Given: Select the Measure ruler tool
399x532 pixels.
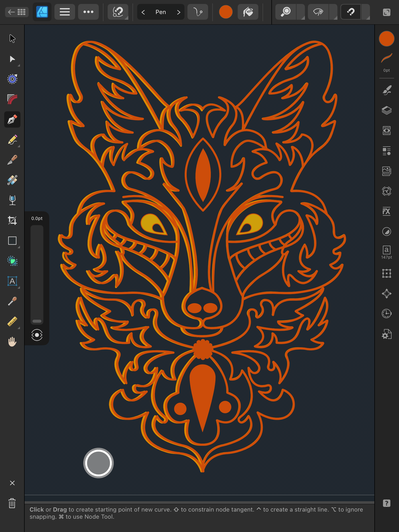Looking at the screenshot, I should [x=12, y=321].
